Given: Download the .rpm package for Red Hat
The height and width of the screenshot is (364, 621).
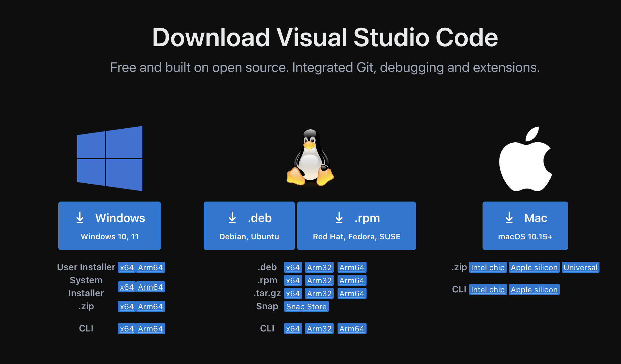Looking at the screenshot, I should (356, 226).
